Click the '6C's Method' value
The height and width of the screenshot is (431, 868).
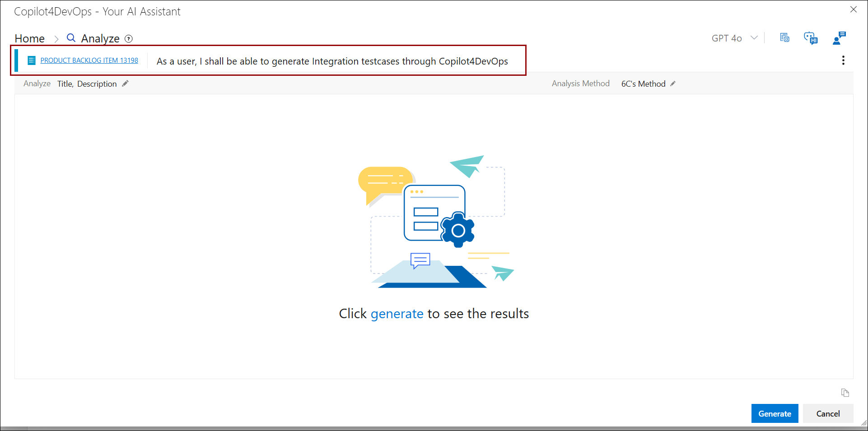(643, 83)
